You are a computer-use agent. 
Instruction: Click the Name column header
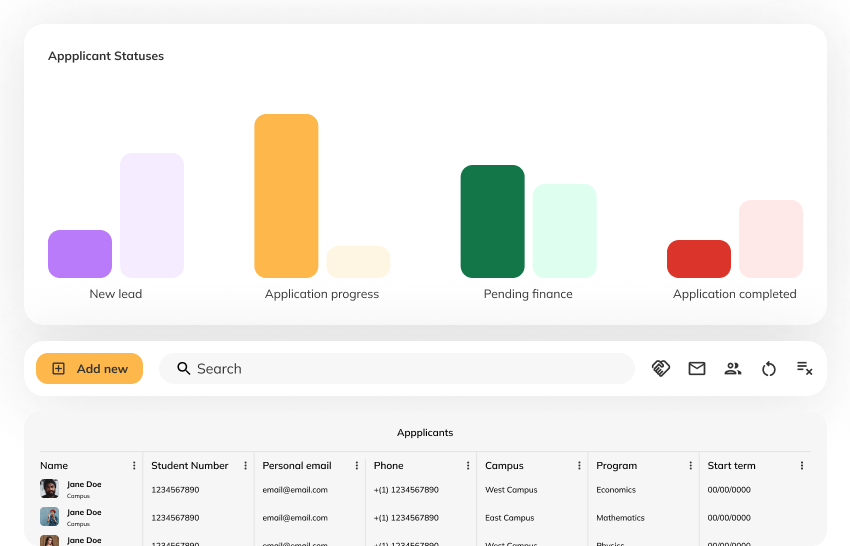54,466
